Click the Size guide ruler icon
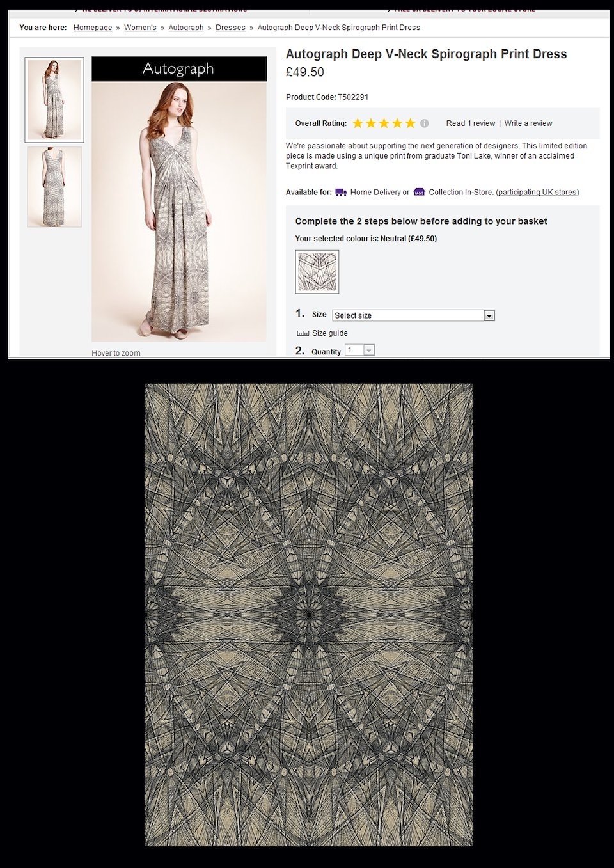The image size is (614, 868). (303, 333)
